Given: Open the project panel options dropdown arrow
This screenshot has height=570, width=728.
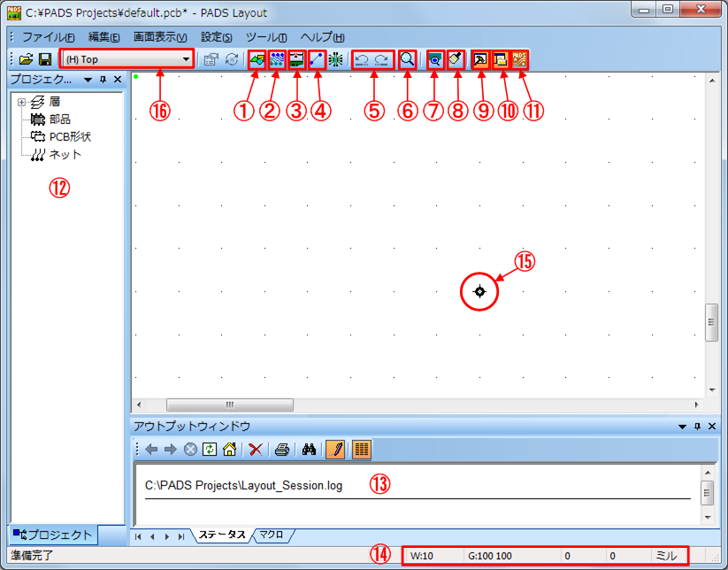Looking at the screenshot, I should [x=88, y=80].
